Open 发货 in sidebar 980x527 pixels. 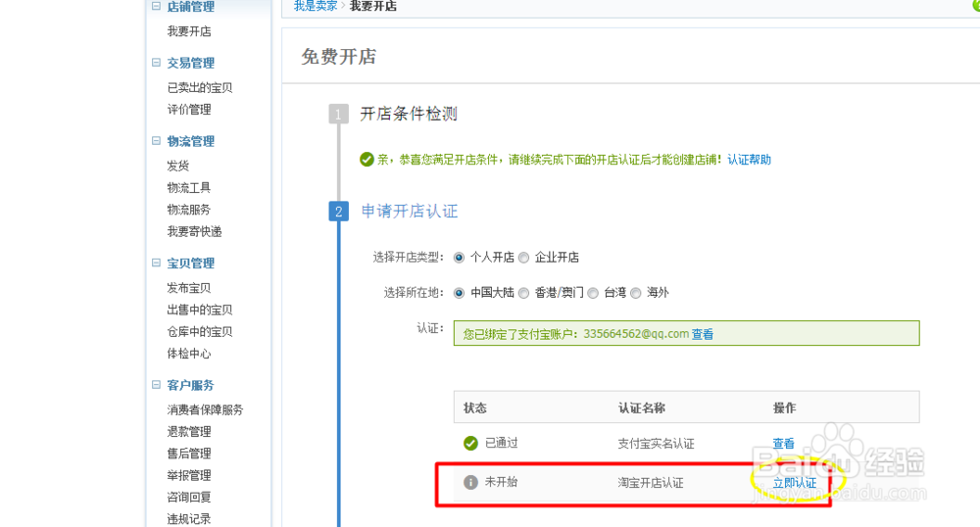tap(177, 166)
